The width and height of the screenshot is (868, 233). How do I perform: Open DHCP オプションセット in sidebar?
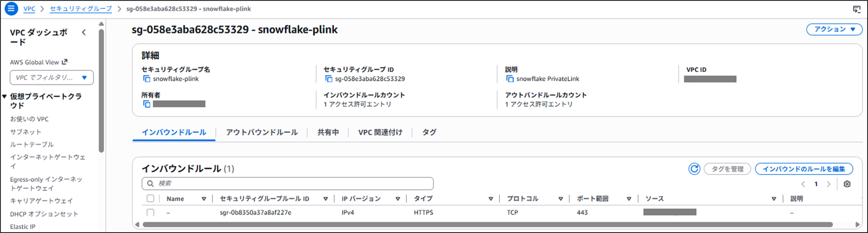pyautogui.click(x=44, y=214)
